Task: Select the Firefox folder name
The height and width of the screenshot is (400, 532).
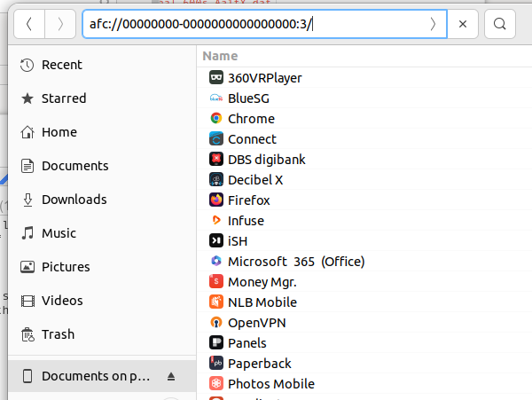Action: pos(249,200)
